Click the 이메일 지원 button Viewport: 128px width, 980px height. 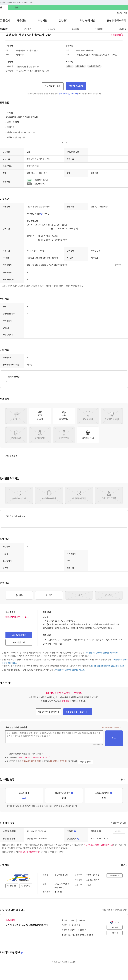click(x=19, y=643)
